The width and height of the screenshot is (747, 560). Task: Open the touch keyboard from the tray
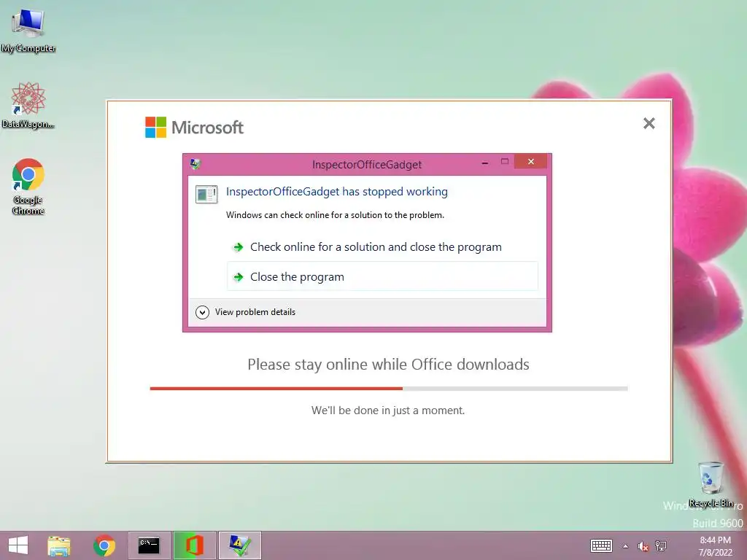coord(601,545)
